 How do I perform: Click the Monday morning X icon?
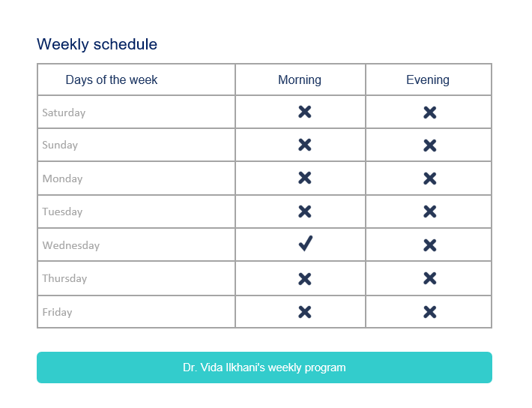(304, 178)
